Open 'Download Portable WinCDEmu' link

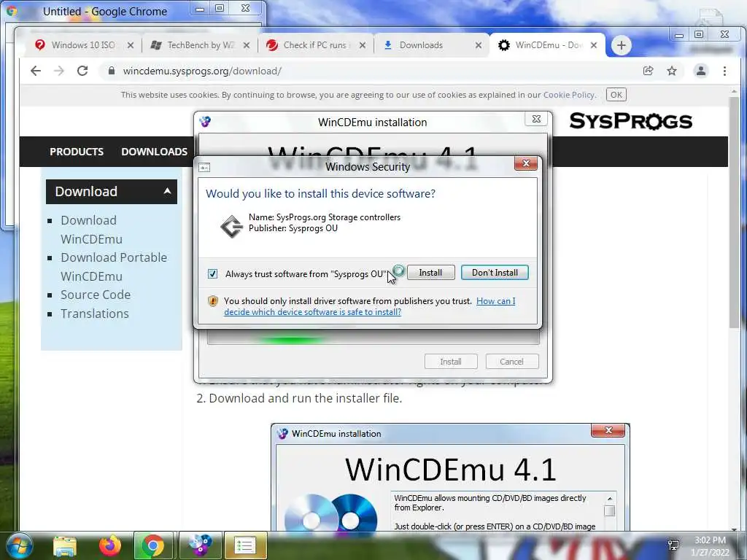coord(114,267)
